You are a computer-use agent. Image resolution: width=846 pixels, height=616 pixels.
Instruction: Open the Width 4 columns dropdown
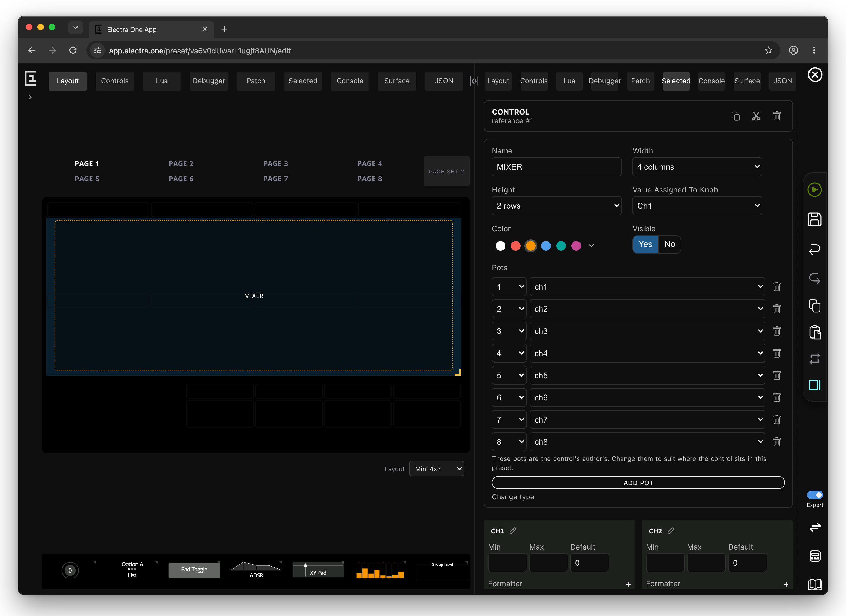pos(697,167)
